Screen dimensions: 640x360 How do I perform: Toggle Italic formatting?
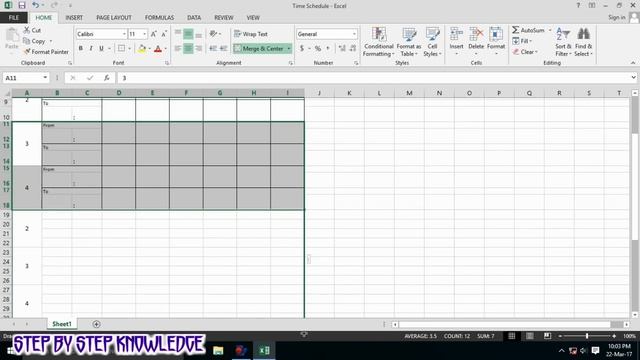(x=91, y=49)
